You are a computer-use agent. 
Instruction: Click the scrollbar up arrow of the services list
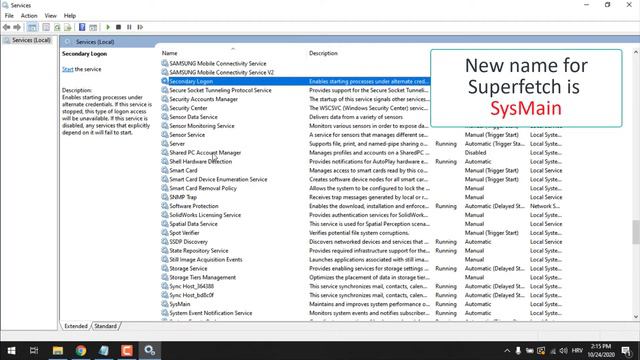[636, 52]
